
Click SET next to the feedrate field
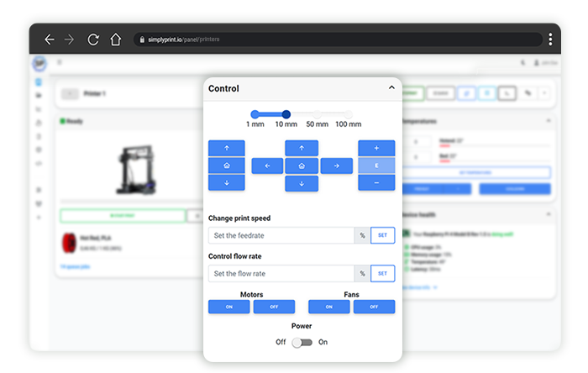click(x=383, y=236)
